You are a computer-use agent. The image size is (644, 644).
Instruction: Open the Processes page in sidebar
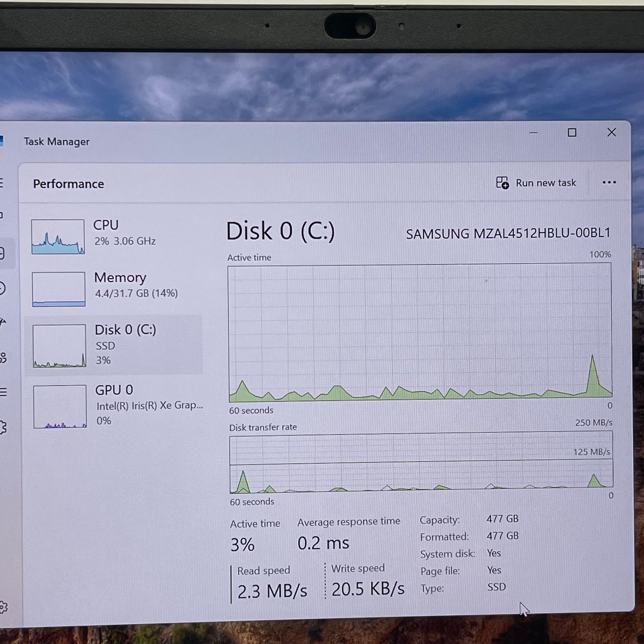click(x=2, y=216)
